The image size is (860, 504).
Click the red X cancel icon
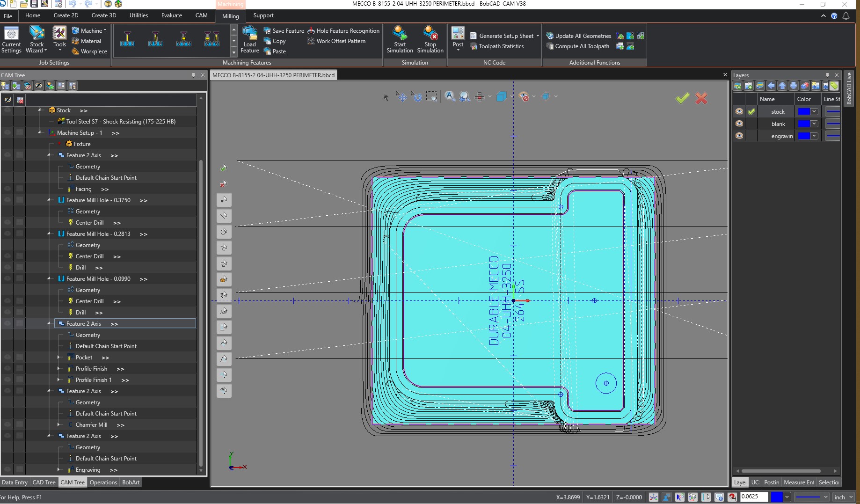click(x=701, y=98)
